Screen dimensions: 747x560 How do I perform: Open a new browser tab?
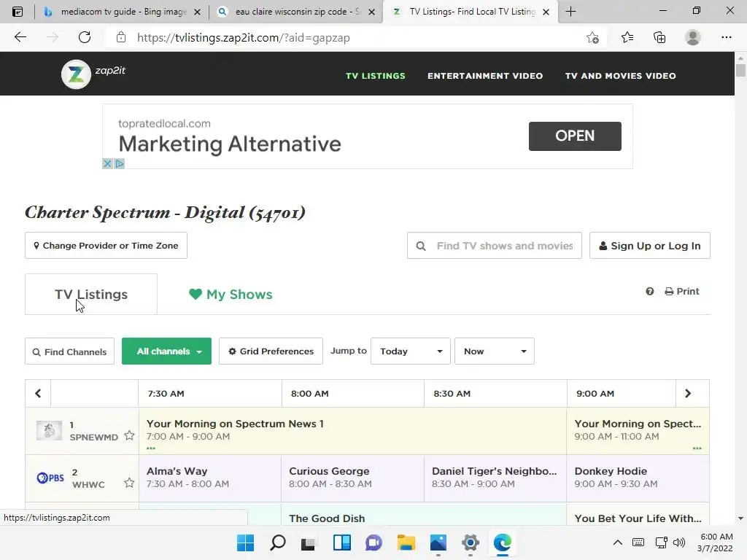[x=570, y=12]
